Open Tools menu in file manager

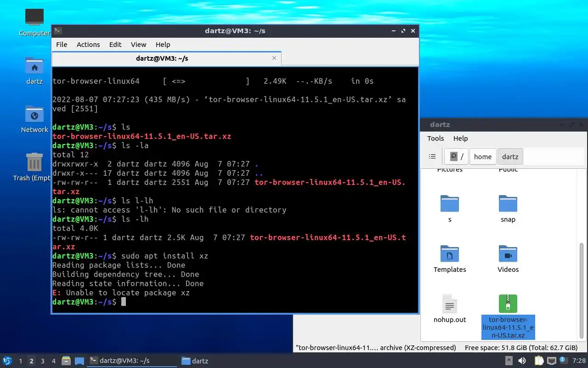click(x=435, y=138)
